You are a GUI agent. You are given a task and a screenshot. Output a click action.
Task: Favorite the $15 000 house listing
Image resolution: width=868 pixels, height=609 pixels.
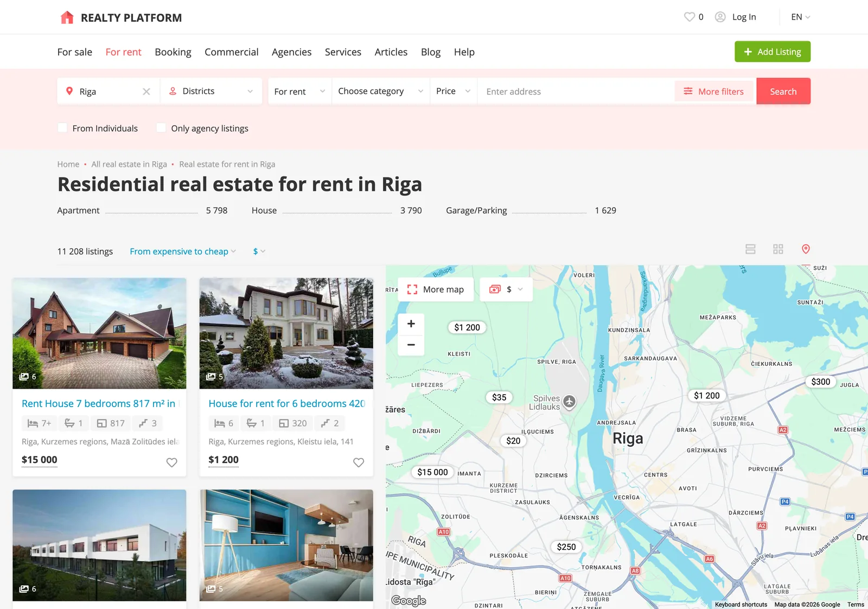pos(171,462)
